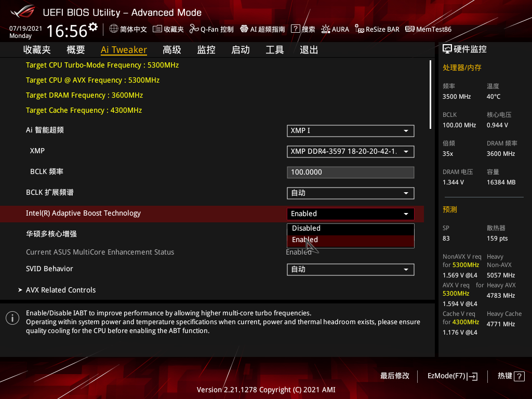
Task: Open the SVID Behavior dropdown
Action: [351, 270]
